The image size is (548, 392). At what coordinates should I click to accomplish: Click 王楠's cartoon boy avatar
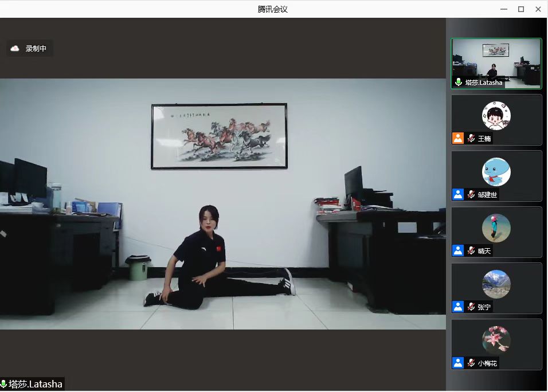pyautogui.click(x=496, y=115)
